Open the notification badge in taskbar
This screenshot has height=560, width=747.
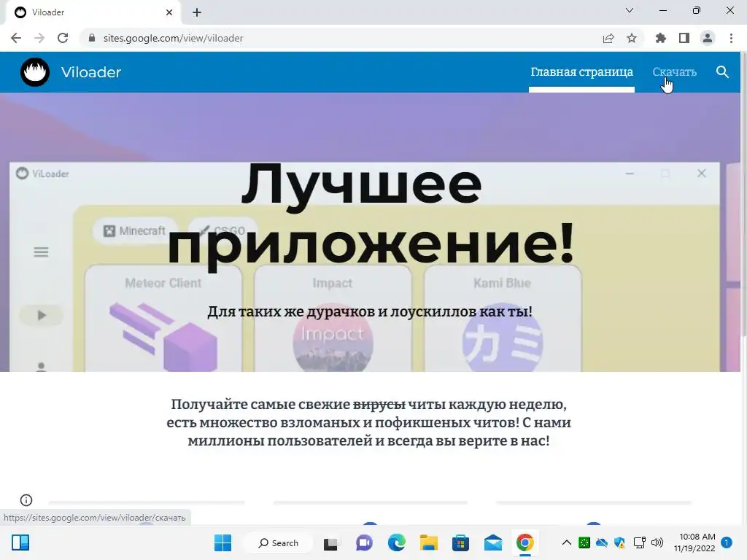click(x=727, y=542)
